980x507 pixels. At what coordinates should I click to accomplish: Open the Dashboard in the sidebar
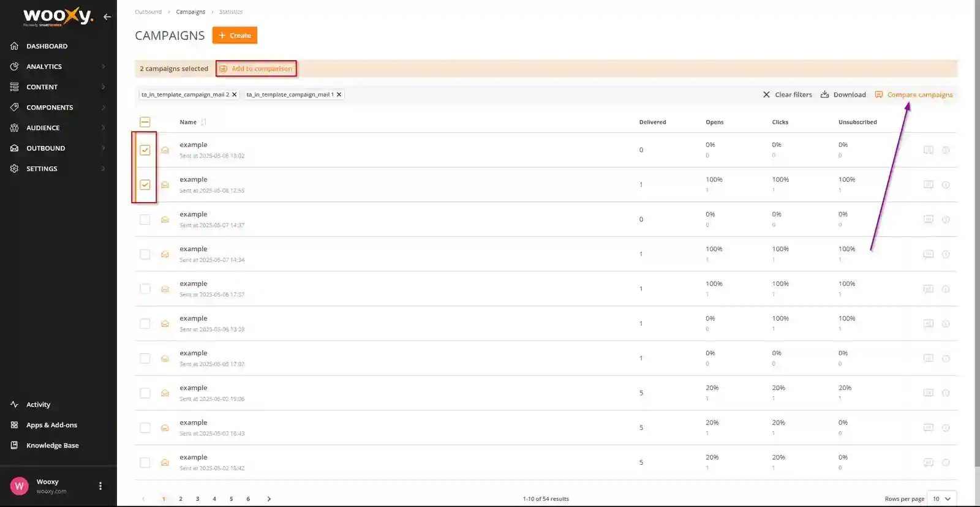pyautogui.click(x=47, y=46)
